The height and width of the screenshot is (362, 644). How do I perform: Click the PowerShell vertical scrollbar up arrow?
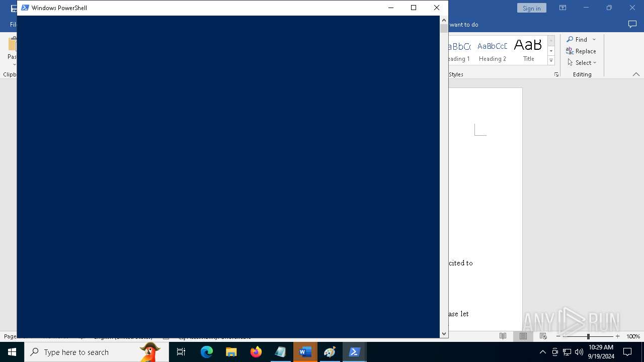click(444, 20)
